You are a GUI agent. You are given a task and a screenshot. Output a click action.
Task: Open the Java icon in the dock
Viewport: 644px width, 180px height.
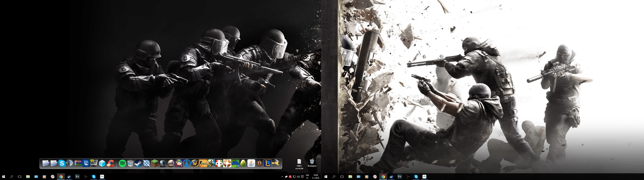pyautogui.click(x=251, y=164)
